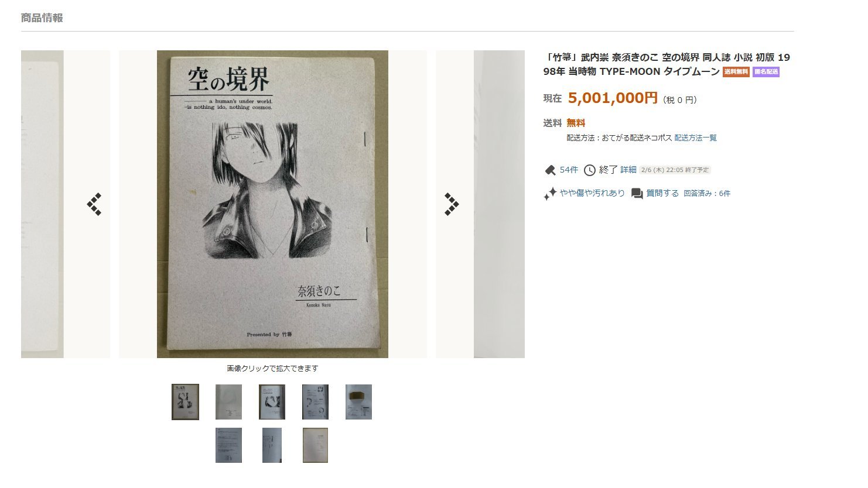Select the first cover thumbnail

[185, 402]
